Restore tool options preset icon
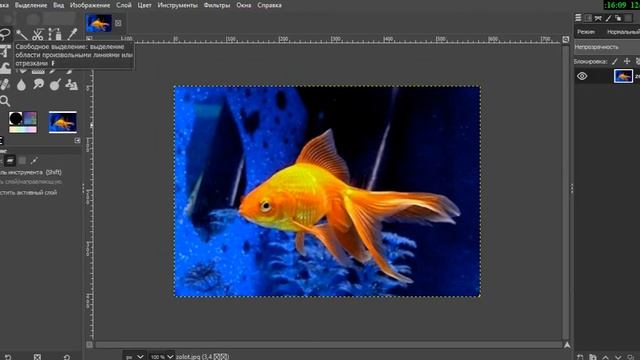 [8, 357]
